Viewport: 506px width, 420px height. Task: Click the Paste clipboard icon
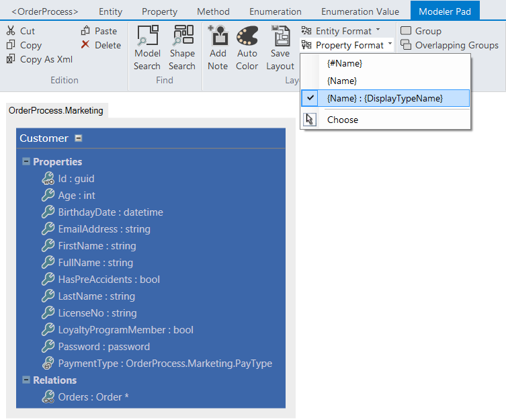pyautogui.click(x=85, y=31)
